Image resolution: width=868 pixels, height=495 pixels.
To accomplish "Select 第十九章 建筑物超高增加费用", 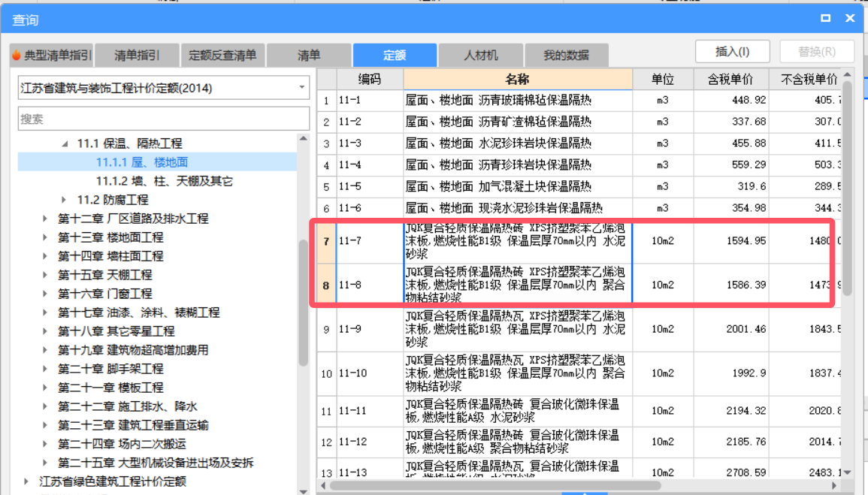I will click(134, 350).
